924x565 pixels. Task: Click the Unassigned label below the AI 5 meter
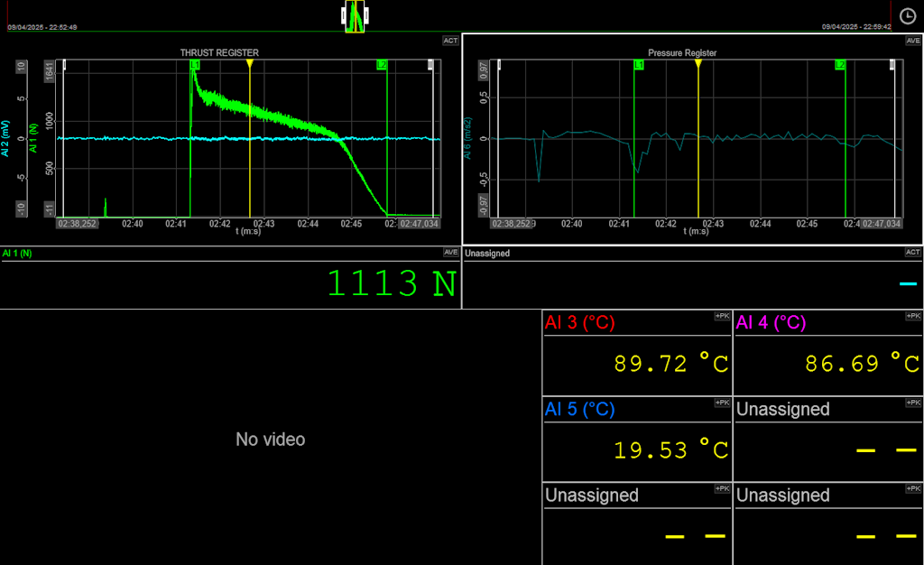[592, 495]
